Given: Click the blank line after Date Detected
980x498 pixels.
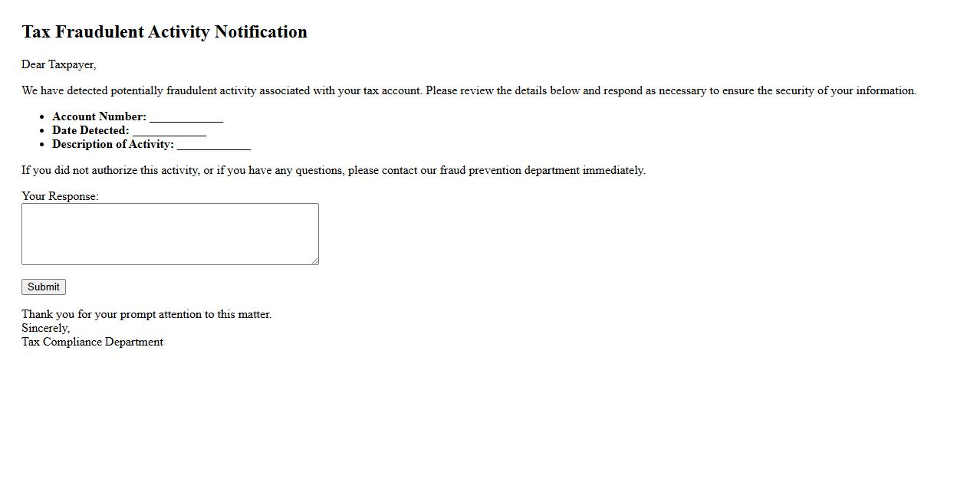Looking at the screenshot, I should click(x=169, y=131).
